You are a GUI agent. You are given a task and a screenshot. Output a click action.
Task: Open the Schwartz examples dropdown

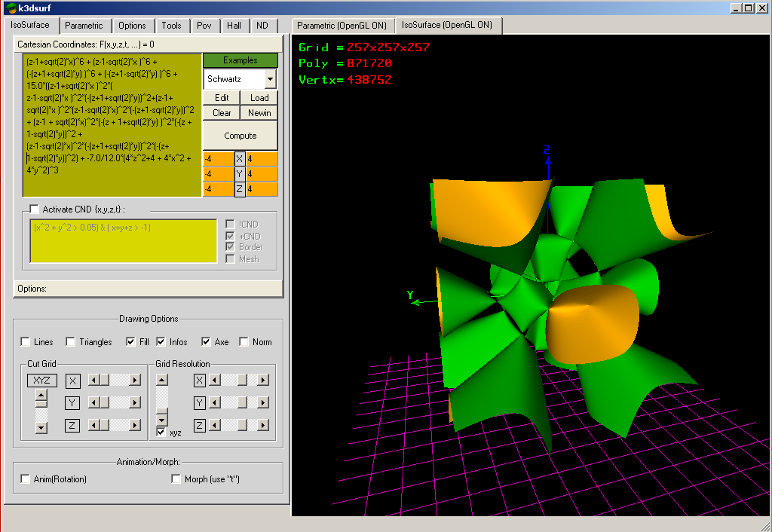click(270, 79)
